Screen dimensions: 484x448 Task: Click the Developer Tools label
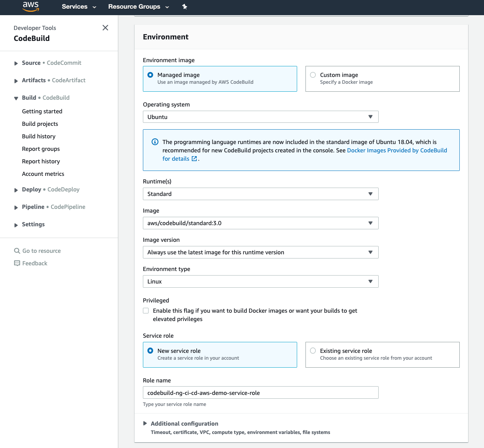tap(35, 28)
